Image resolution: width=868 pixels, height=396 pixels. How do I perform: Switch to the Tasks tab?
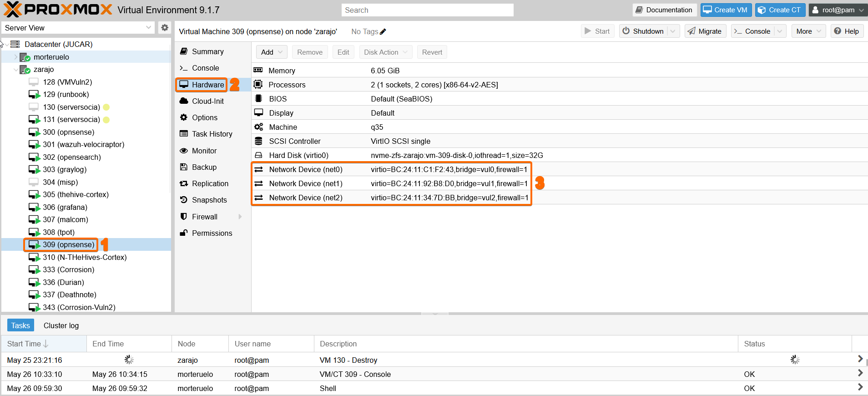click(x=20, y=325)
